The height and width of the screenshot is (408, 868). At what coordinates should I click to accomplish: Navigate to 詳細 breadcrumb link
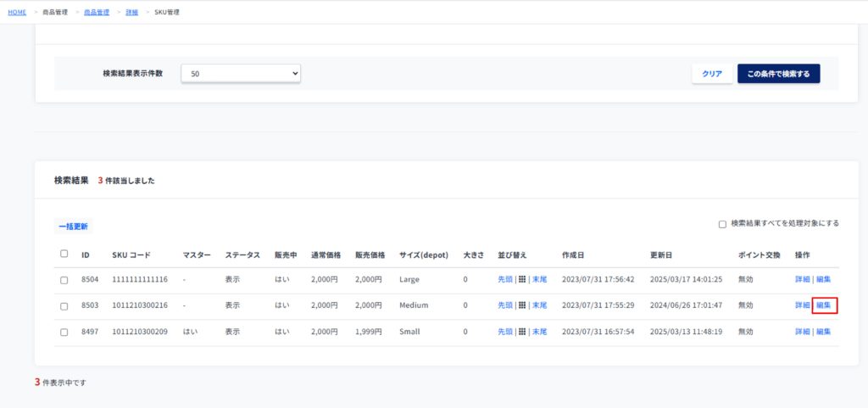click(131, 13)
